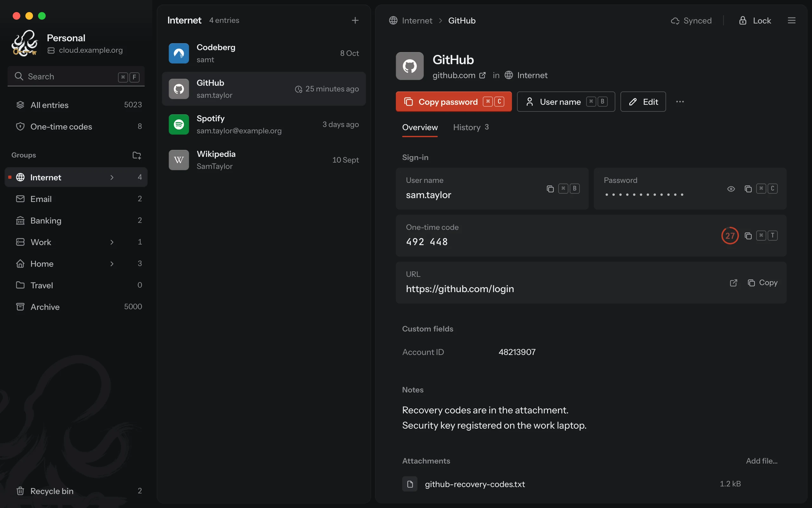Click the User name button
The height and width of the screenshot is (508, 812).
point(566,102)
